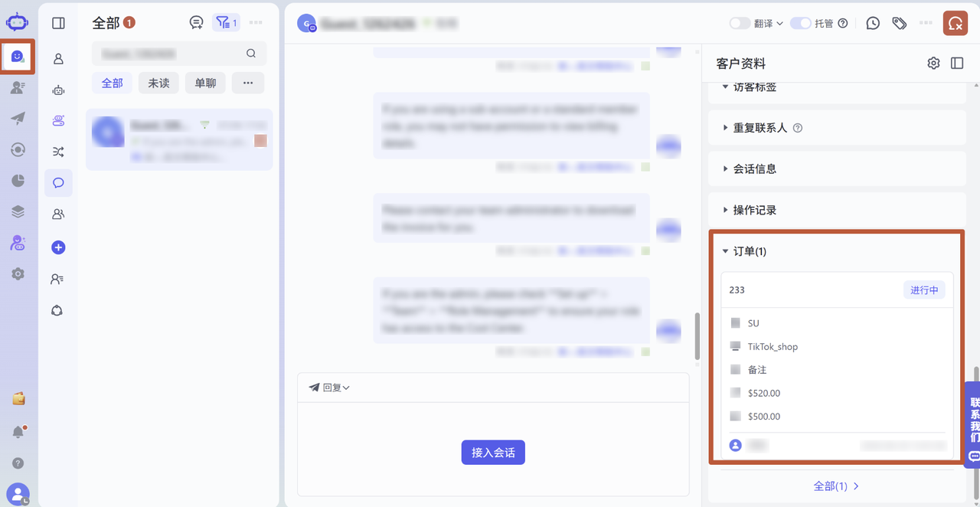Select the 单聊 filter tab
This screenshot has height=507, width=980.
coord(205,83)
